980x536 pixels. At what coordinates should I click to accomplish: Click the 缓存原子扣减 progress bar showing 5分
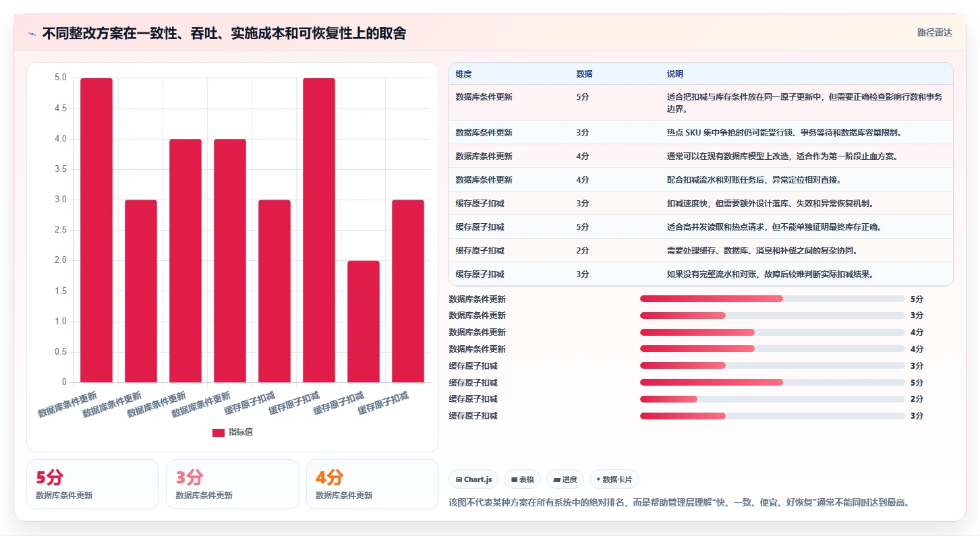(772, 382)
